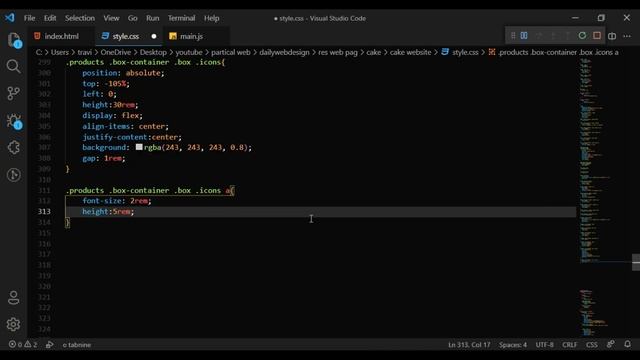Expand the OneDrive breadcrumb segment

pyautogui.click(x=116, y=52)
